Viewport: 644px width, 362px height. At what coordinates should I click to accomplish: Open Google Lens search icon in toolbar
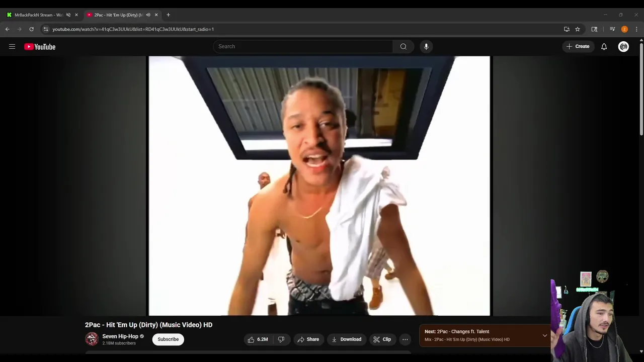coord(594,29)
